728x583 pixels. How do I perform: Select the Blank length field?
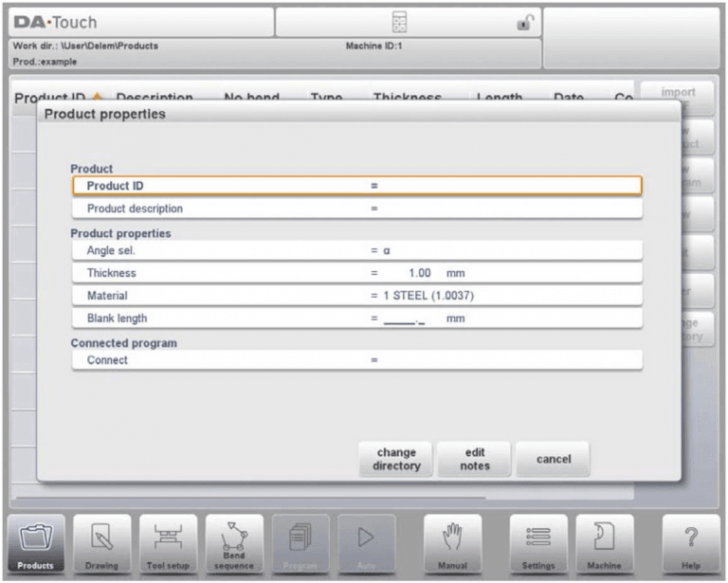[357, 319]
